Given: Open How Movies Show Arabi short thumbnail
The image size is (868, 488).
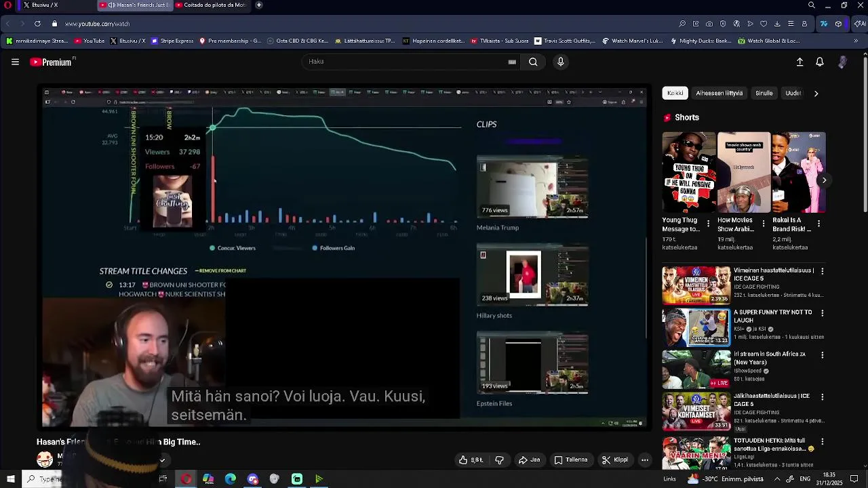Looking at the screenshot, I should 744,172.
